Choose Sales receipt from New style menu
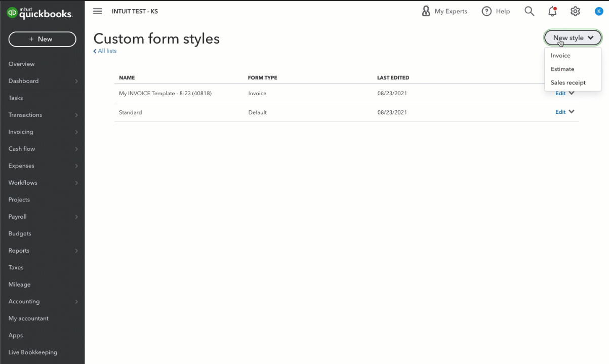Image resolution: width=609 pixels, height=364 pixels. tap(568, 83)
